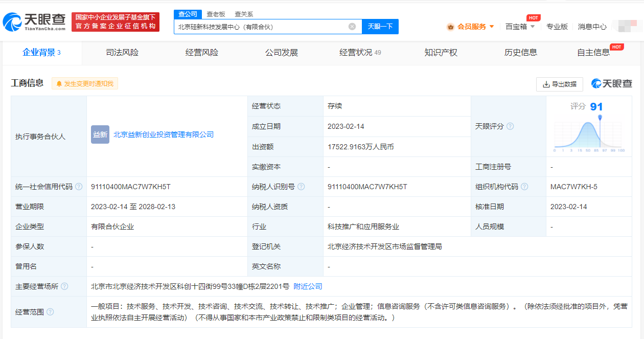Screen dimensions: 644x339
Task: Click the TianYanCha logo icon
Action: pyautogui.click(x=12, y=21)
